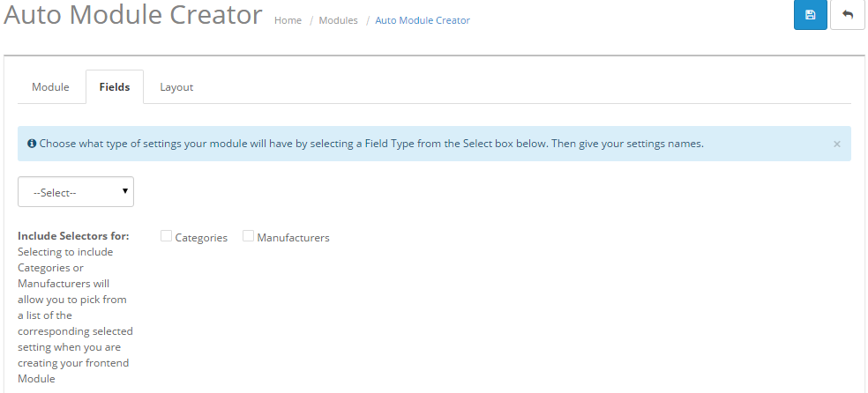Viewport: 868px width, 393px height.
Task: Dismiss the blue info alert with X
Action: tap(837, 144)
